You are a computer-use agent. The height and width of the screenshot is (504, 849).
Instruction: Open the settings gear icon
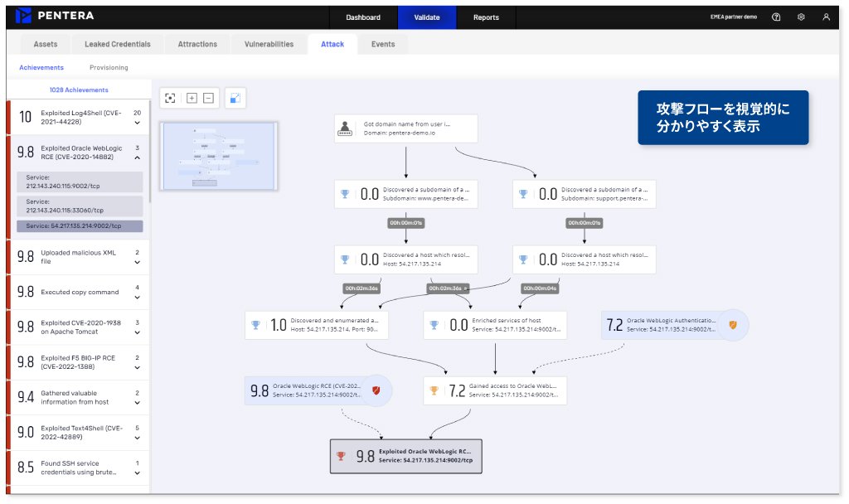click(x=801, y=17)
